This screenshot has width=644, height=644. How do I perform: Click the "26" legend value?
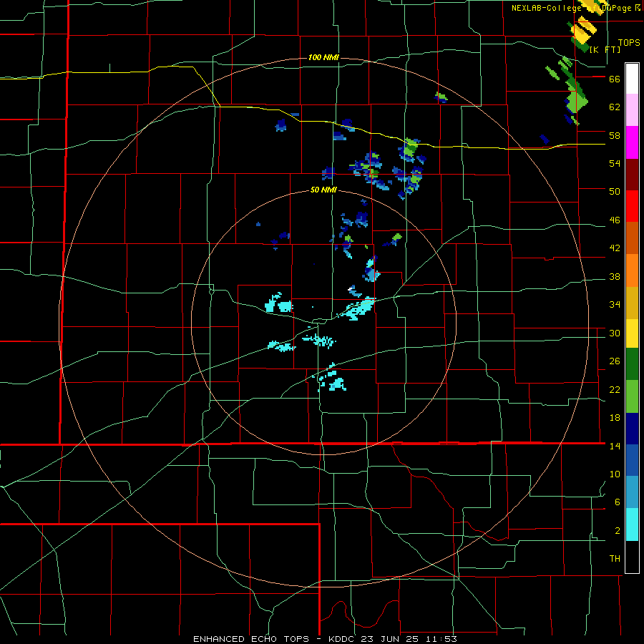pos(615,361)
